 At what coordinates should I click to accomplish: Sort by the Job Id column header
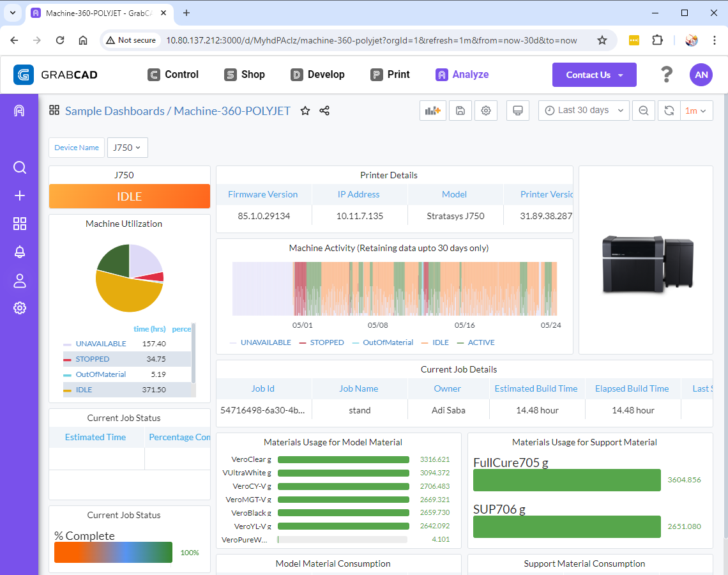coord(263,388)
